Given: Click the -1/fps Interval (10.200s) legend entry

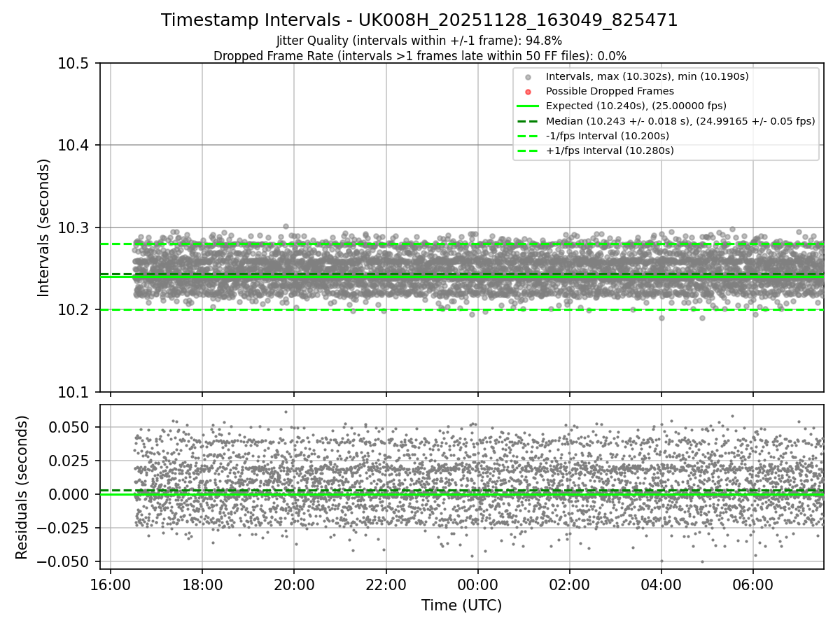Looking at the screenshot, I should click(x=607, y=136).
